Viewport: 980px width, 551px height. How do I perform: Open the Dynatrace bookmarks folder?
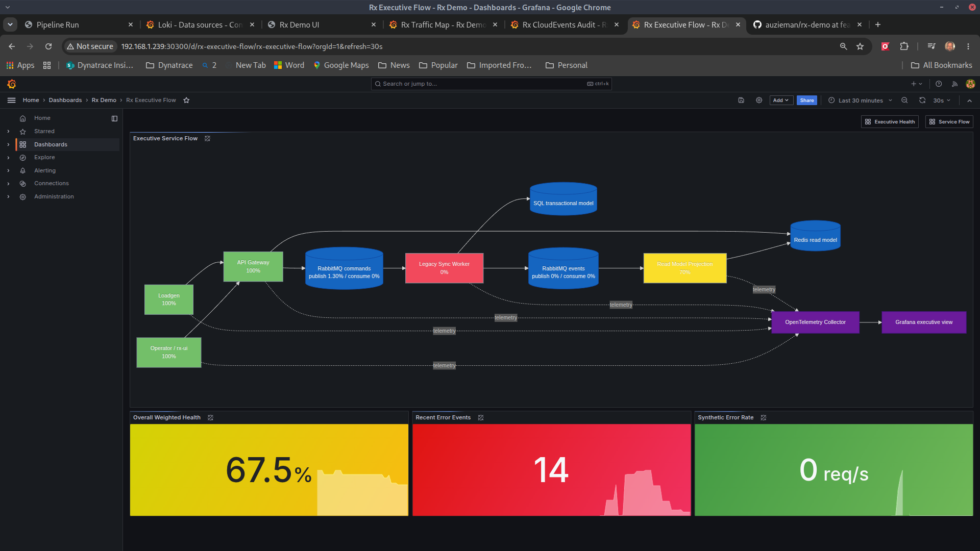[169, 65]
